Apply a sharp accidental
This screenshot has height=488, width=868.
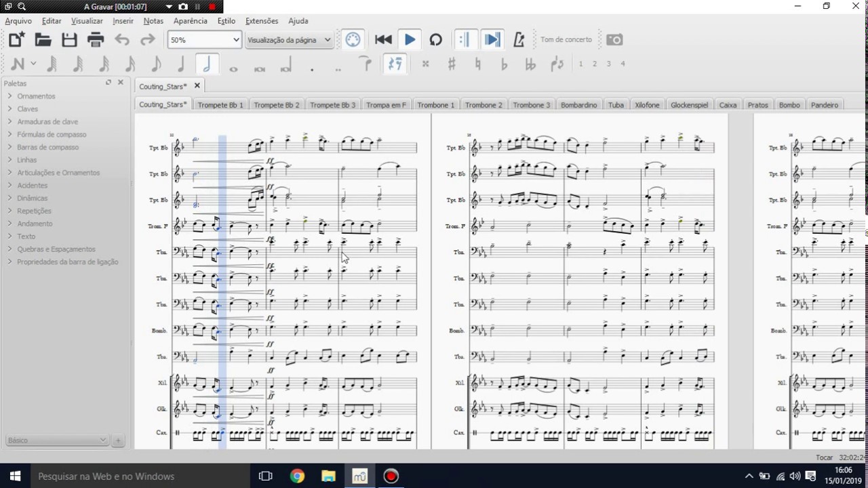[452, 64]
